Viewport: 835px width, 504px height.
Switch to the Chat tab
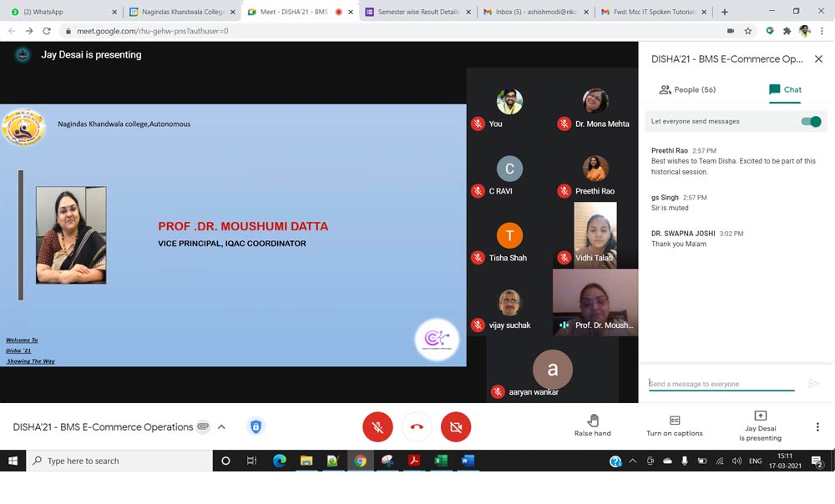pyautogui.click(x=785, y=89)
